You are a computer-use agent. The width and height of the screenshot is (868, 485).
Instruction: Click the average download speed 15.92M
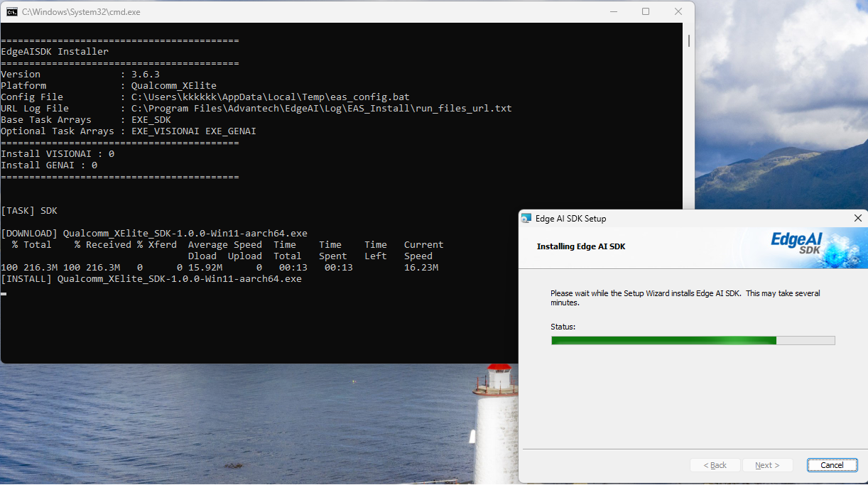(x=205, y=267)
